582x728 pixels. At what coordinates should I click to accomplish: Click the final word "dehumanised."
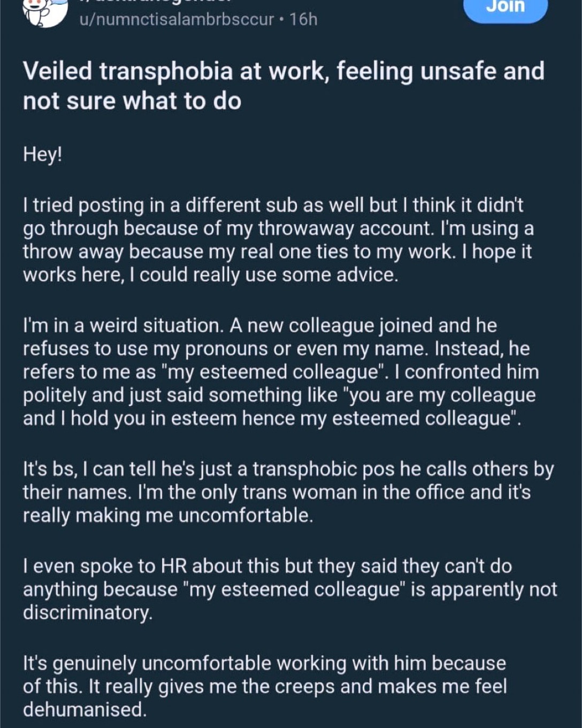[85, 710]
